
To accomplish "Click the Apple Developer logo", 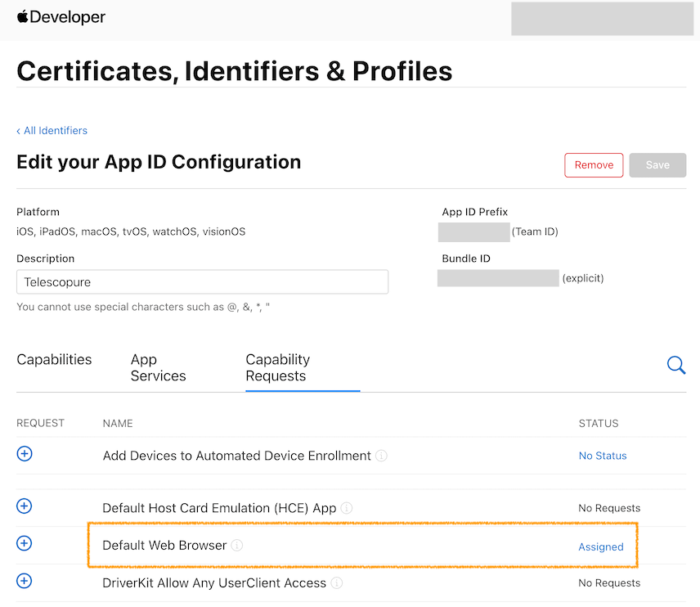I will (x=61, y=17).
